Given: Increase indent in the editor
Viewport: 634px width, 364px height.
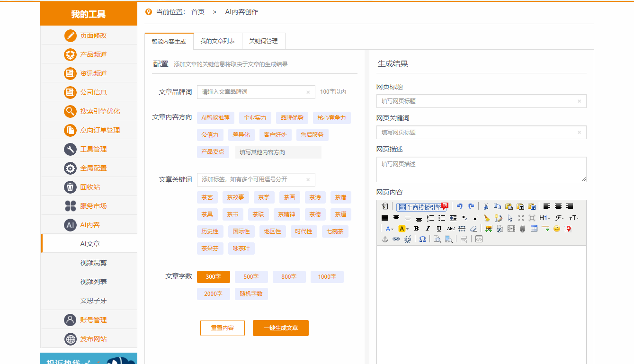Looking at the screenshot, I should click(x=453, y=218).
